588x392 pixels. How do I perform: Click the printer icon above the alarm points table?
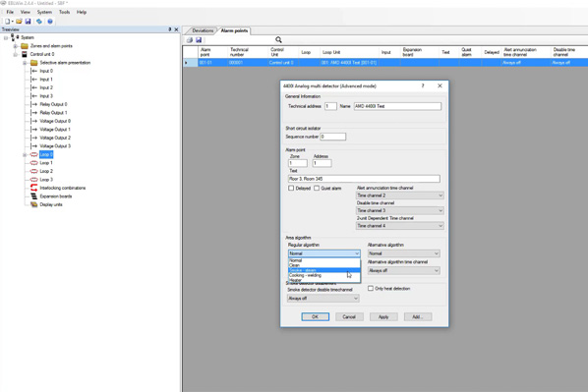pyautogui.click(x=190, y=39)
